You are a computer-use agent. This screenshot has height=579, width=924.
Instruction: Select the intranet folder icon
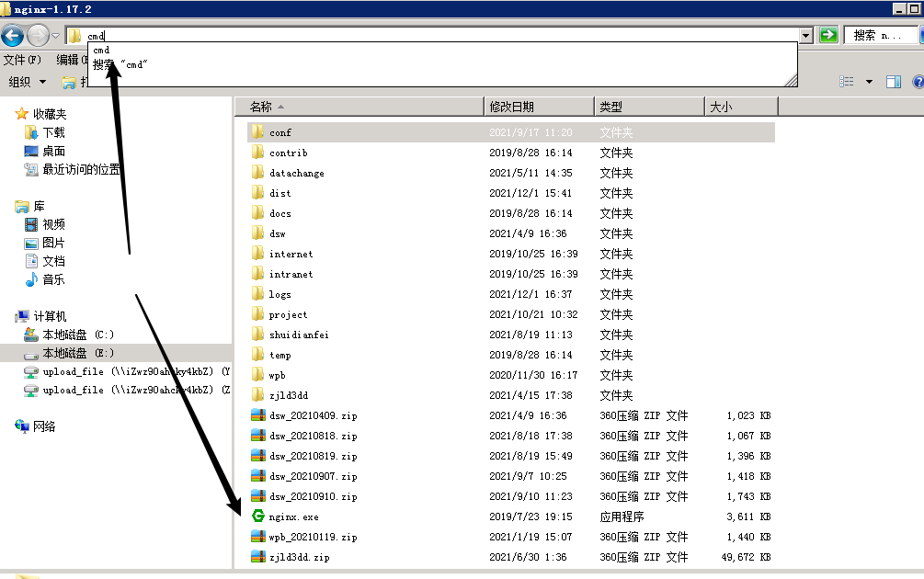pyautogui.click(x=257, y=273)
